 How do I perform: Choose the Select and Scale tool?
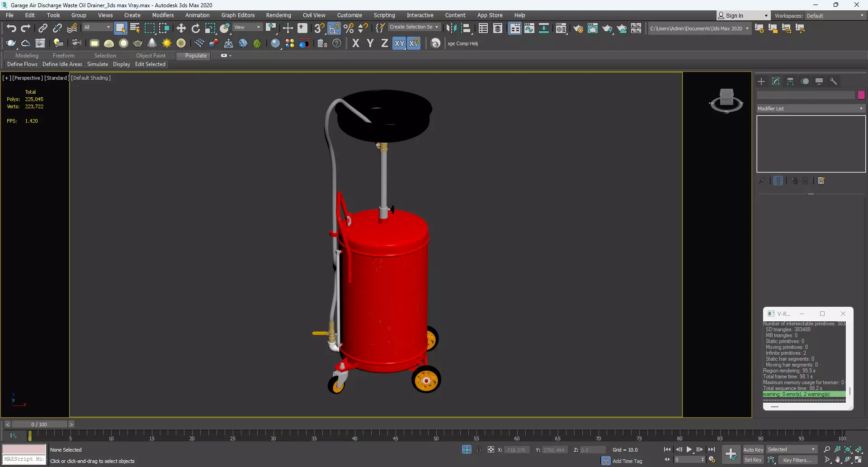click(x=210, y=29)
